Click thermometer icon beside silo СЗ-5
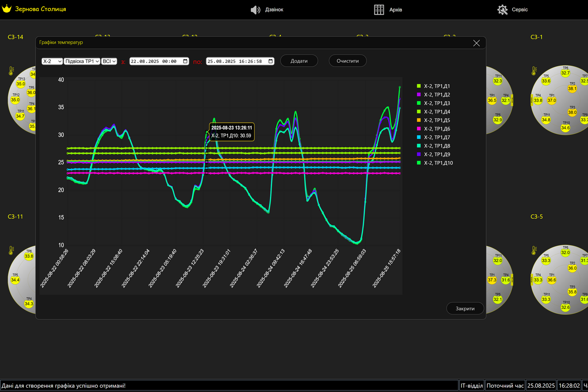The height and width of the screenshot is (392, 588). [x=535, y=251]
